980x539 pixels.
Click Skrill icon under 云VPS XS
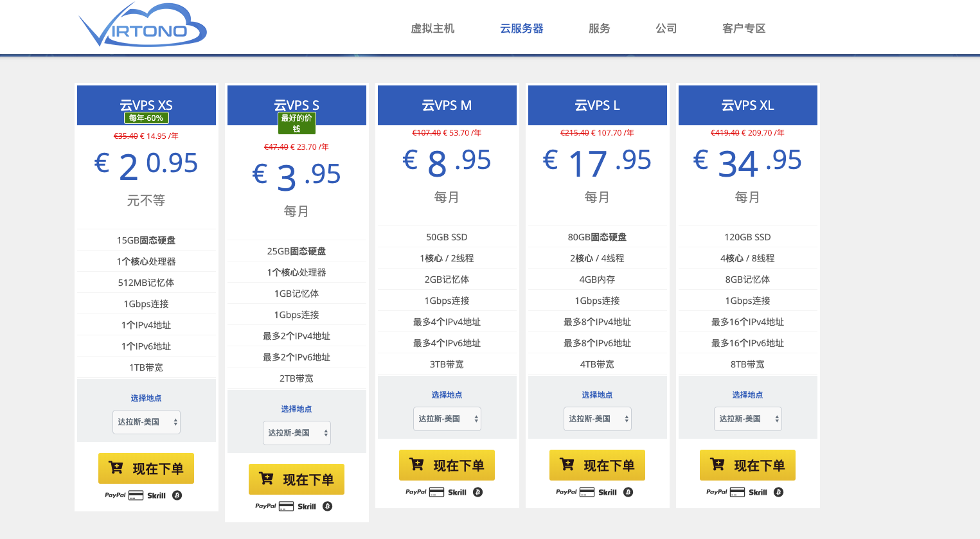click(156, 495)
